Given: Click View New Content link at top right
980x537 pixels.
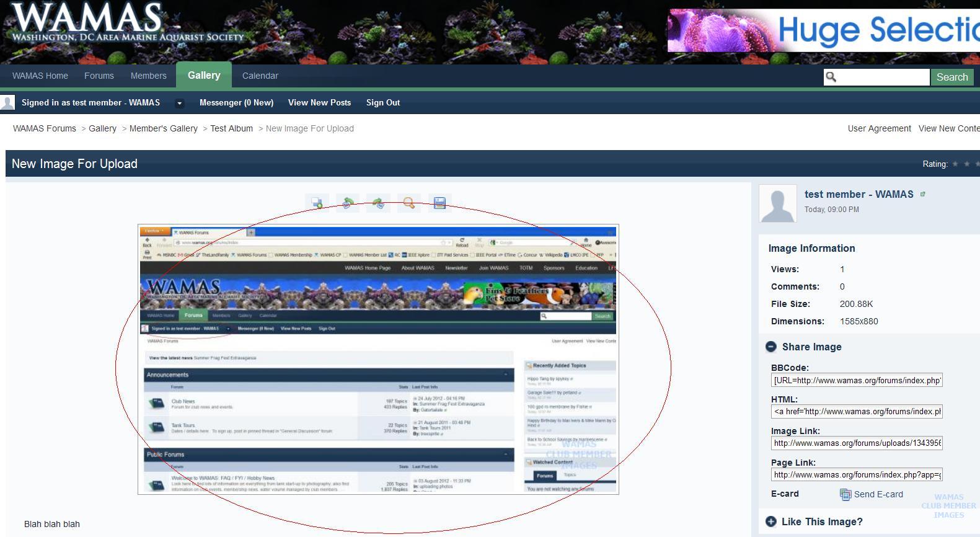Looking at the screenshot, I should pyautogui.click(x=949, y=128).
